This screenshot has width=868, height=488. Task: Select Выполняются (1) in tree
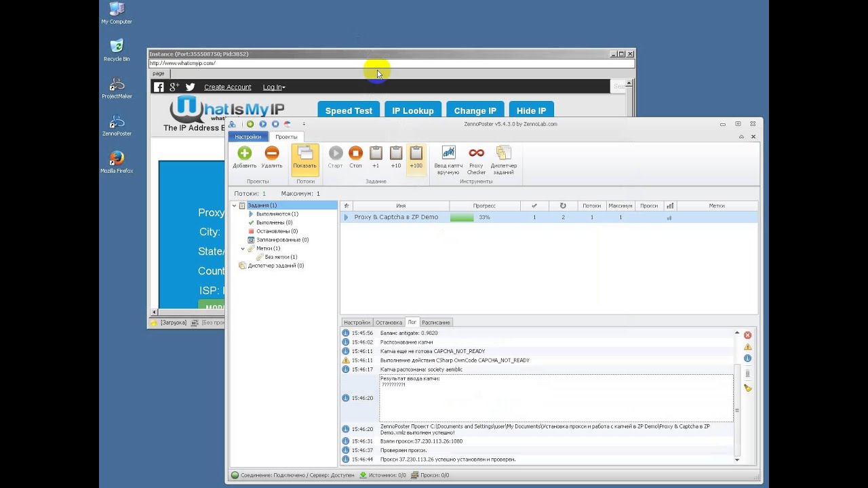[277, 214]
